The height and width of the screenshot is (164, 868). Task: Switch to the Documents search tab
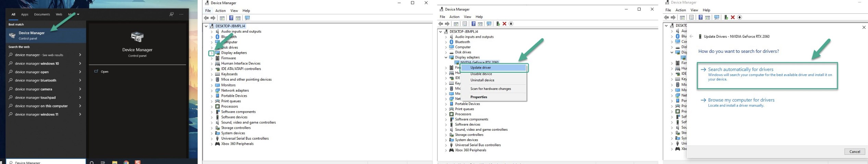tap(42, 14)
